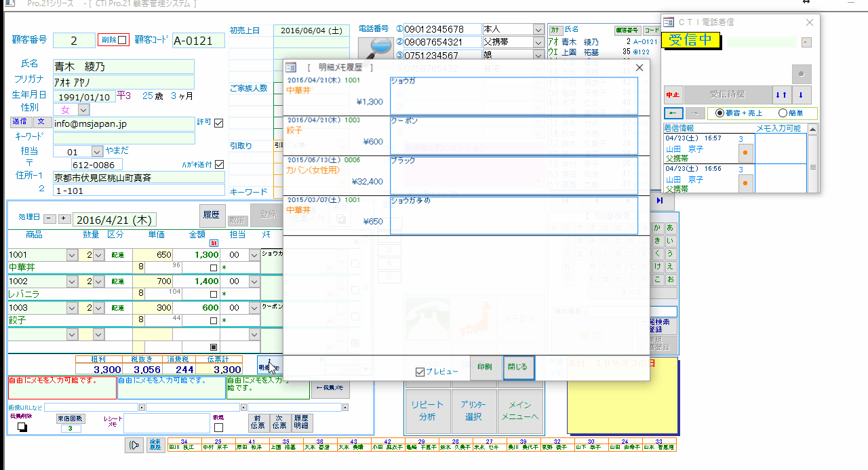The width and height of the screenshot is (868, 470).
Task: Click the 履歴明細 button
Action: point(301,422)
